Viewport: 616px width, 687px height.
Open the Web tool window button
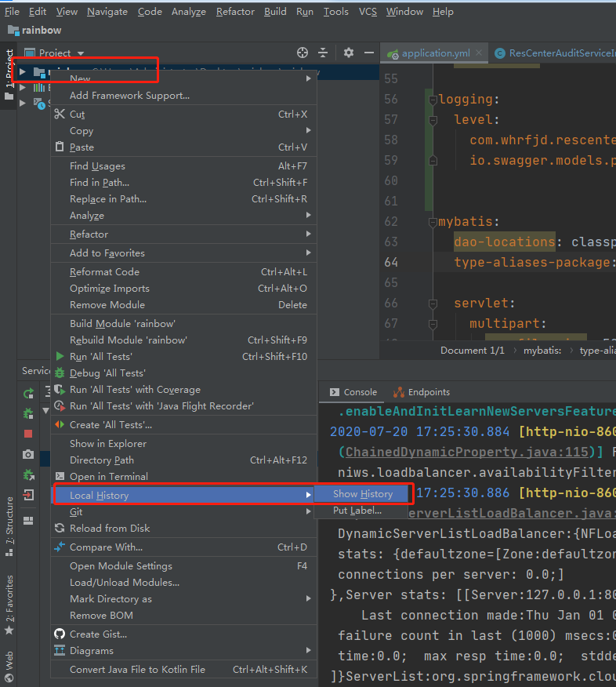click(x=9, y=666)
